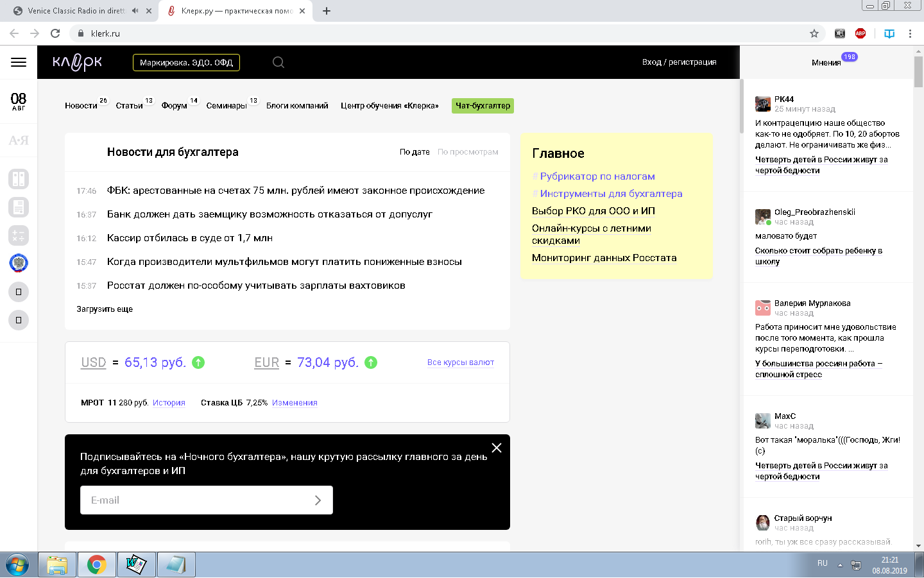Open 'Сколько стоит собрать ребенку в школу' link

[x=819, y=256]
